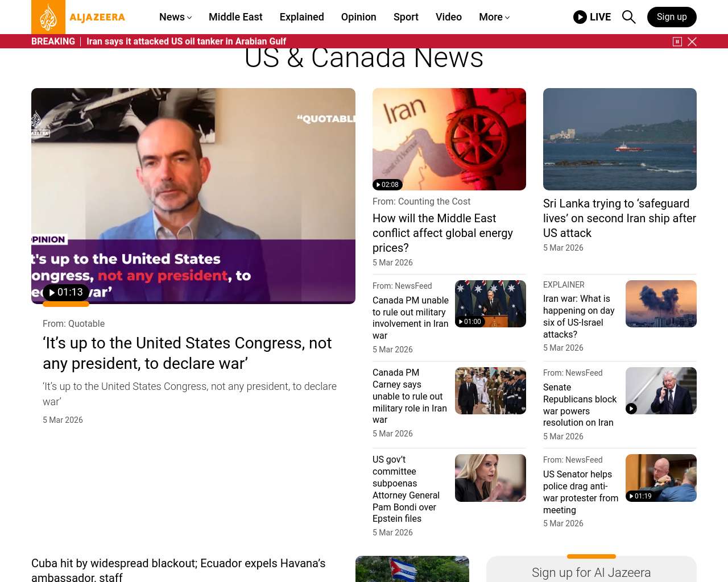
Task: Click the LIVE play icon
Action: 580,17
